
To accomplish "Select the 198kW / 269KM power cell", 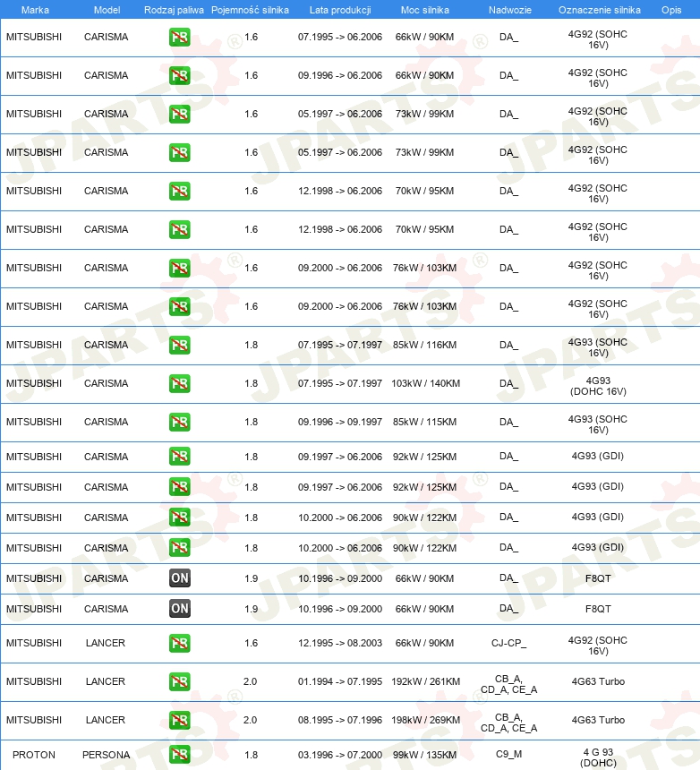I will click(x=425, y=721).
